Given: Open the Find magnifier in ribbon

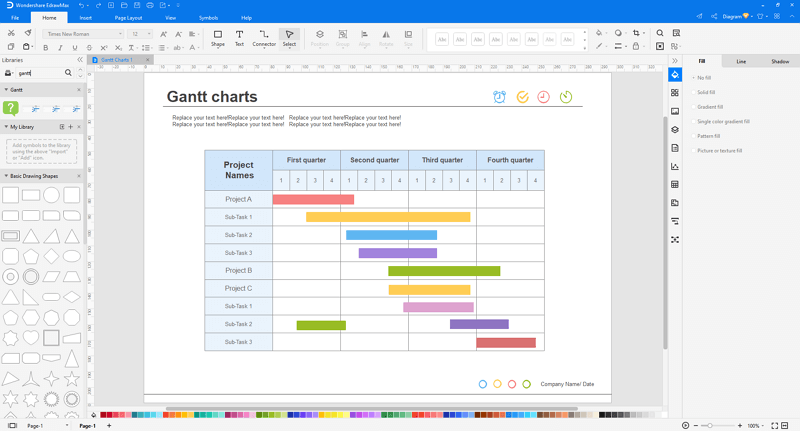Looking at the screenshot, I should point(660,33).
